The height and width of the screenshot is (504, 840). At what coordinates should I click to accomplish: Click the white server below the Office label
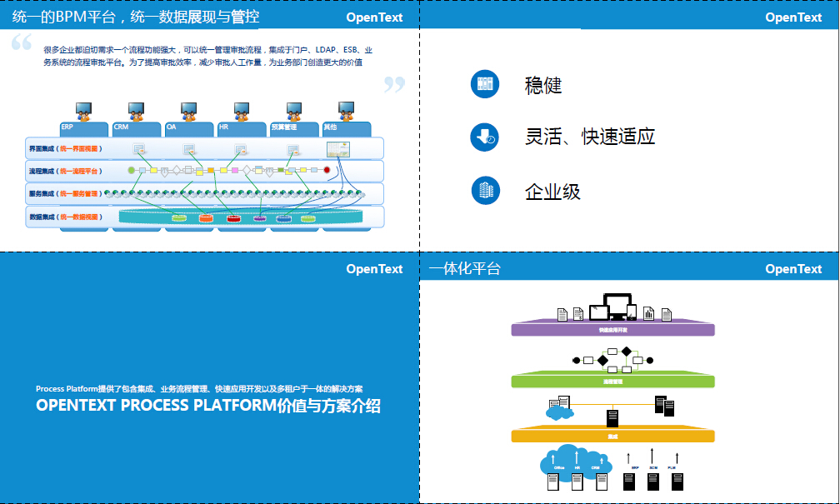coord(552,482)
